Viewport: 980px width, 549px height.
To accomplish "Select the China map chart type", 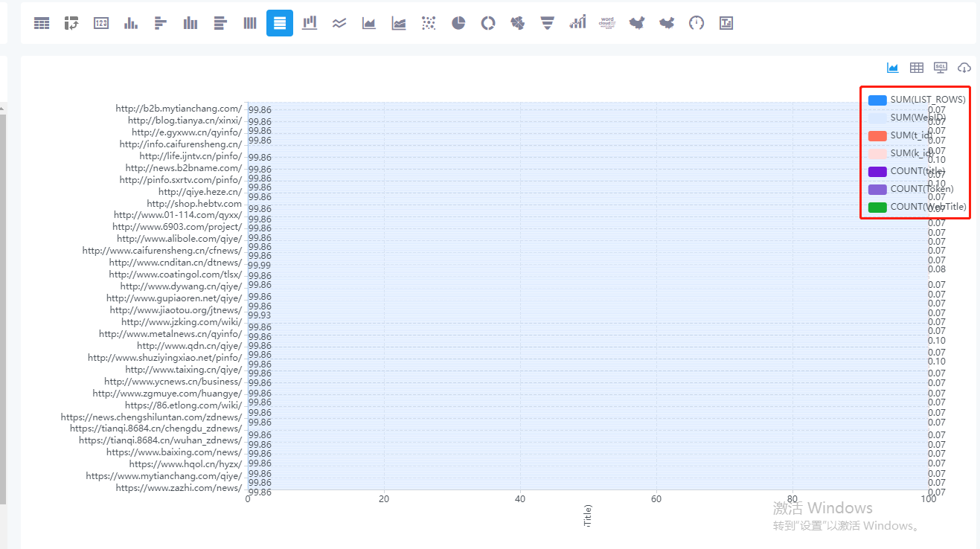I will (x=637, y=22).
